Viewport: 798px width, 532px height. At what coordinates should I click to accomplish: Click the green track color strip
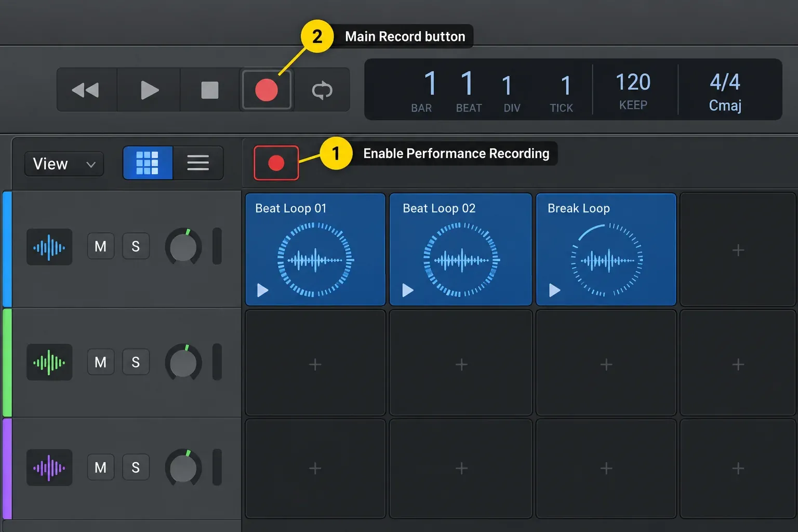(x=7, y=363)
